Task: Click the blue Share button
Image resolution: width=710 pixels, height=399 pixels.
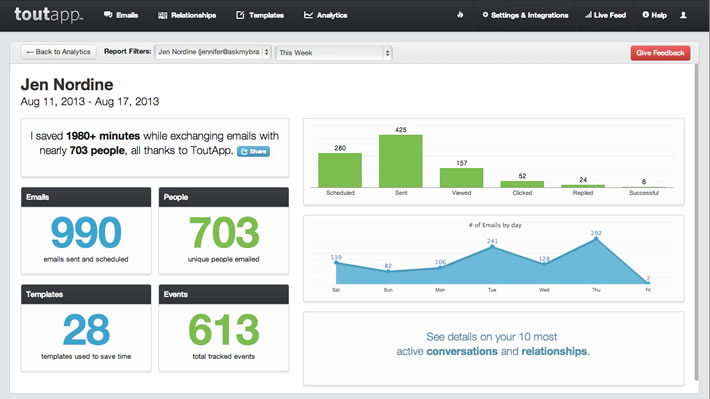Action: click(x=254, y=151)
